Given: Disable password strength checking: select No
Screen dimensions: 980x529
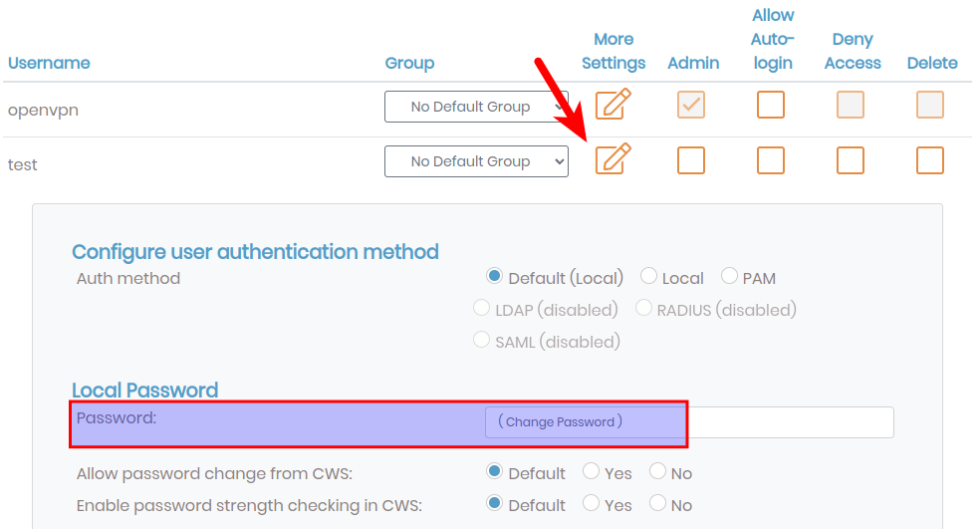Looking at the screenshot, I should (x=658, y=504).
